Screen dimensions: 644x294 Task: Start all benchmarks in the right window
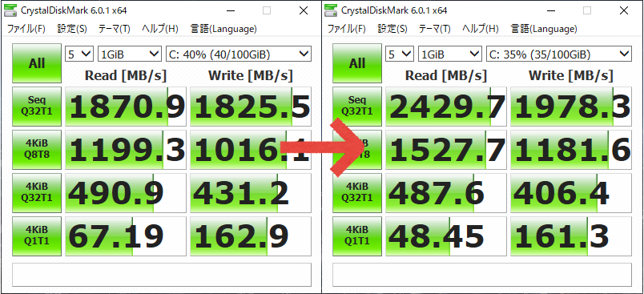(x=357, y=63)
